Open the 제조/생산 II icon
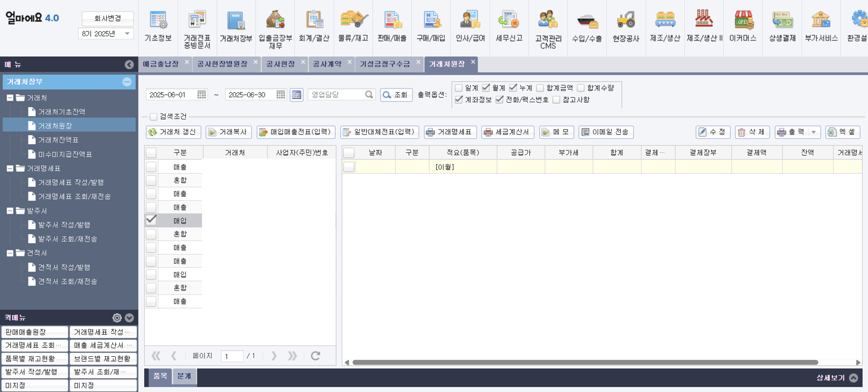868x392 pixels. click(704, 26)
